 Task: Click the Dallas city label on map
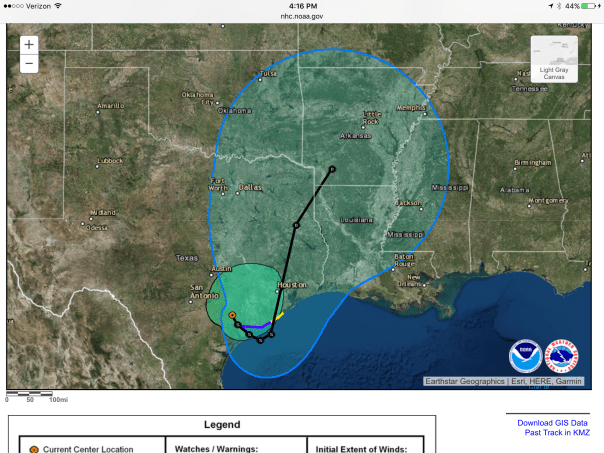tap(250, 187)
